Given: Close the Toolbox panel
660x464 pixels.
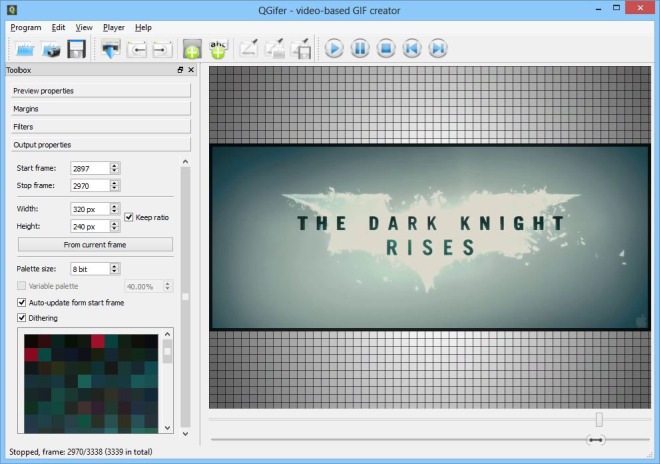Looking at the screenshot, I should (x=191, y=70).
